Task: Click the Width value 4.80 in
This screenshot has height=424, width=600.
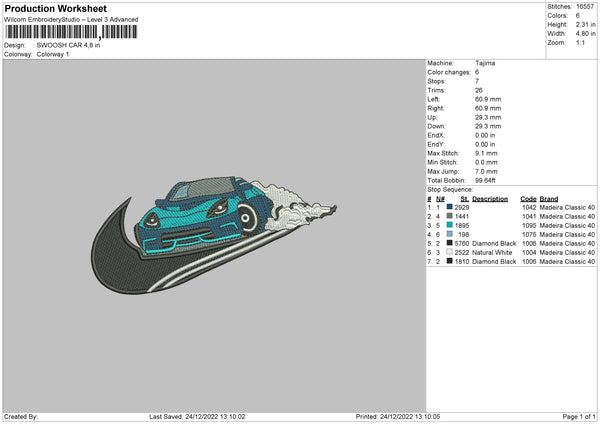Action: point(585,34)
